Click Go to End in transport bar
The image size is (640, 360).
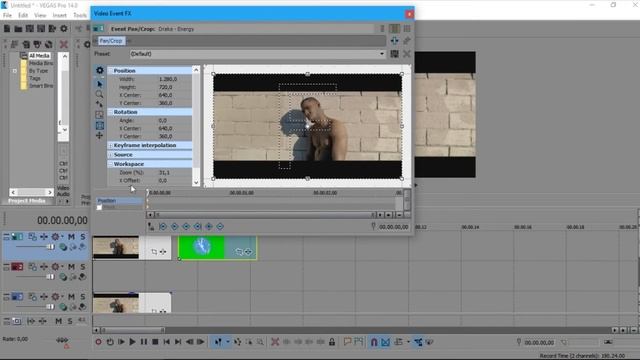click(x=178, y=342)
